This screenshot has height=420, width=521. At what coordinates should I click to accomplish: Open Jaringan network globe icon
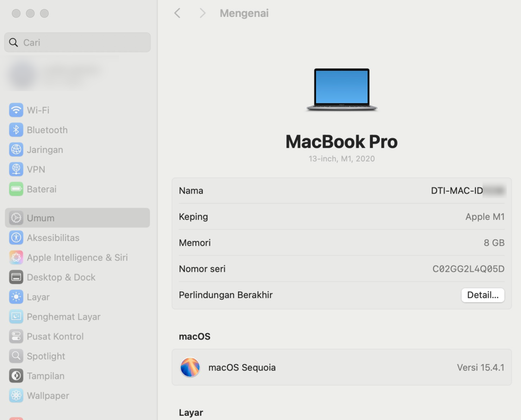(x=16, y=150)
